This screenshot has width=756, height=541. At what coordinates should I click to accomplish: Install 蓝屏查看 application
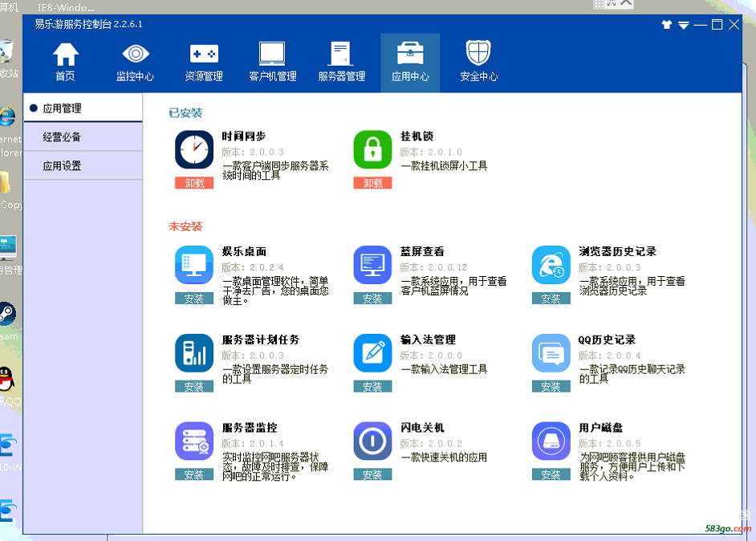point(372,299)
